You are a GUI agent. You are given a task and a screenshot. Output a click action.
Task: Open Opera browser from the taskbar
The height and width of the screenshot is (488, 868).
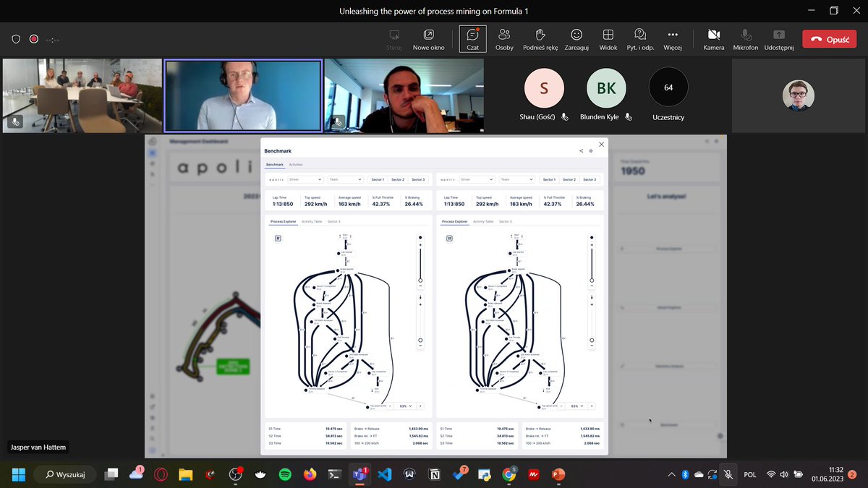click(x=161, y=474)
